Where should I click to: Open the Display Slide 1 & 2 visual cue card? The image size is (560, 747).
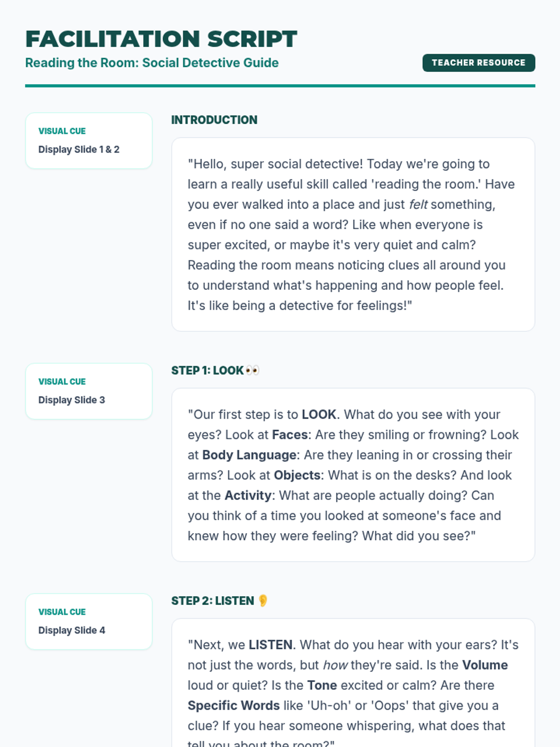click(89, 141)
